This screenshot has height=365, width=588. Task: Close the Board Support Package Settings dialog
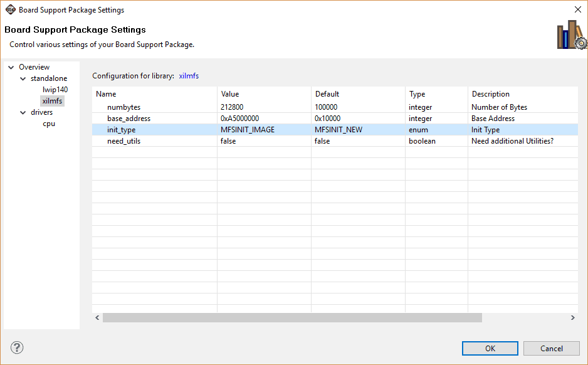coord(577,9)
